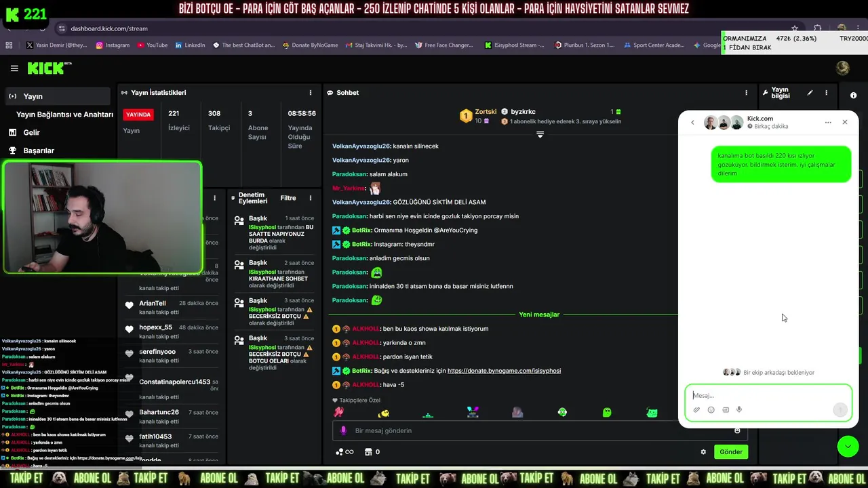This screenshot has height=488, width=868.
Task: Select the purple hooded figure emote
Action: click(x=517, y=412)
